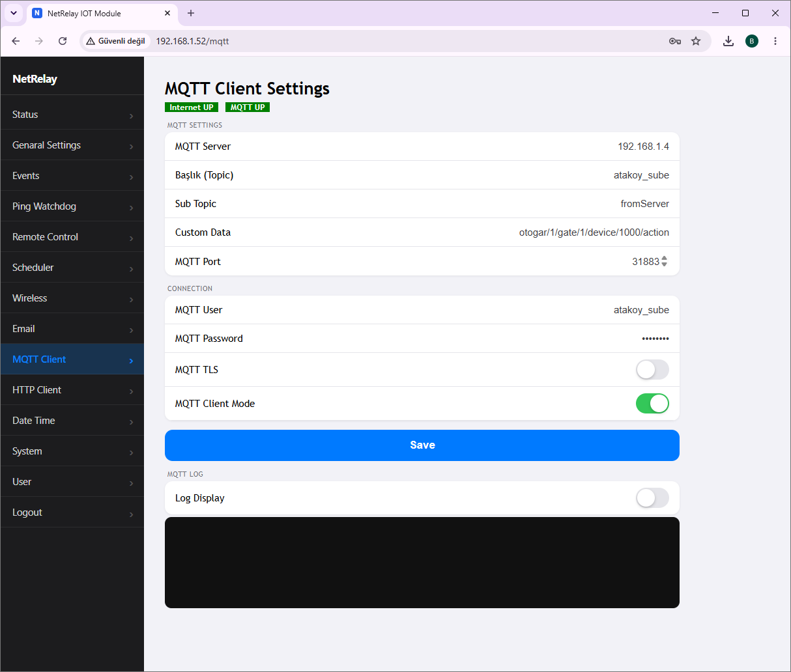The height and width of the screenshot is (672, 791).
Task: Click the MQTT Password field
Action: [655, 339]
